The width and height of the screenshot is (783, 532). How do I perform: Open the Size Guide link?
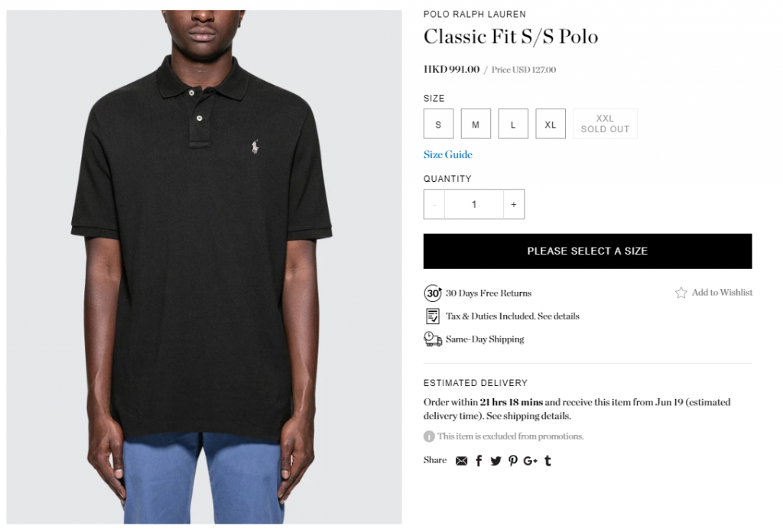448,154
